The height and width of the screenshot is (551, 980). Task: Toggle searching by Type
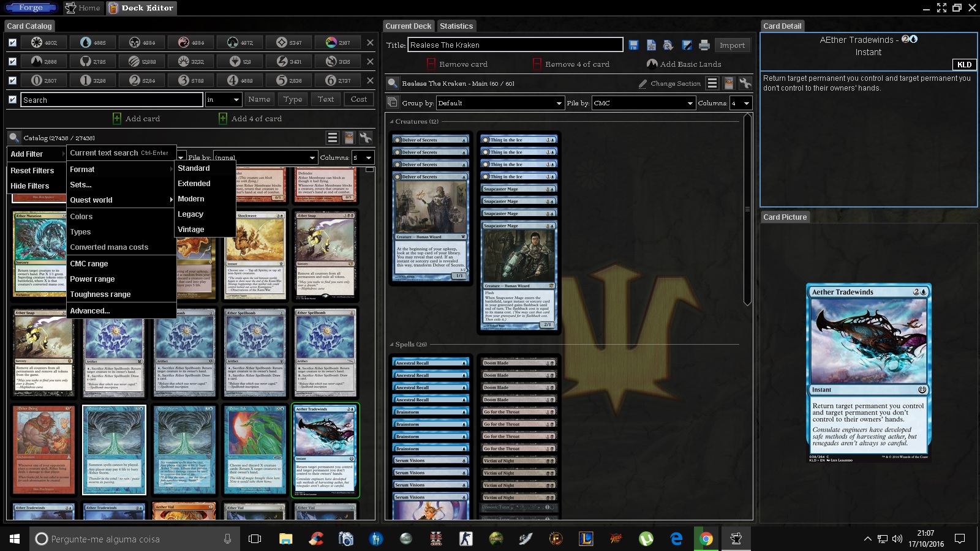[293, 99]
